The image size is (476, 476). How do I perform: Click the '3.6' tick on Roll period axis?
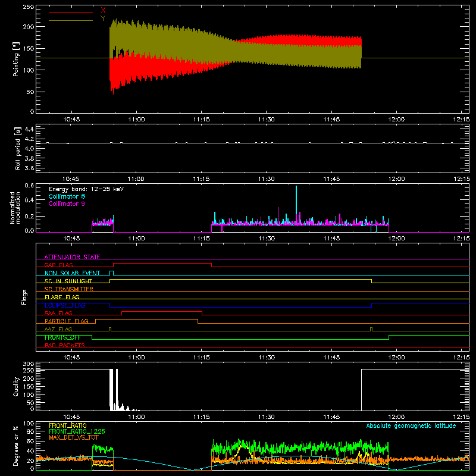click(29, 168)
